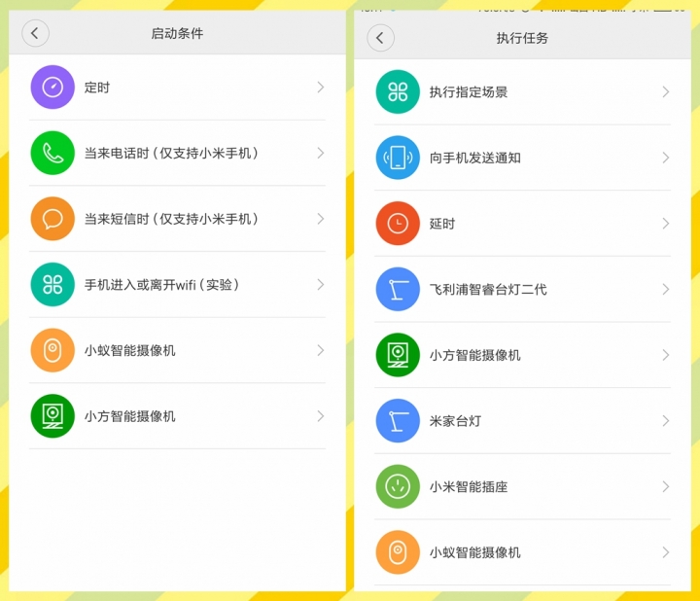Viewport: 700px width, 601px height.
Task: Open chevron for 当来电话时 condition
Action: [x=320, y=153]
